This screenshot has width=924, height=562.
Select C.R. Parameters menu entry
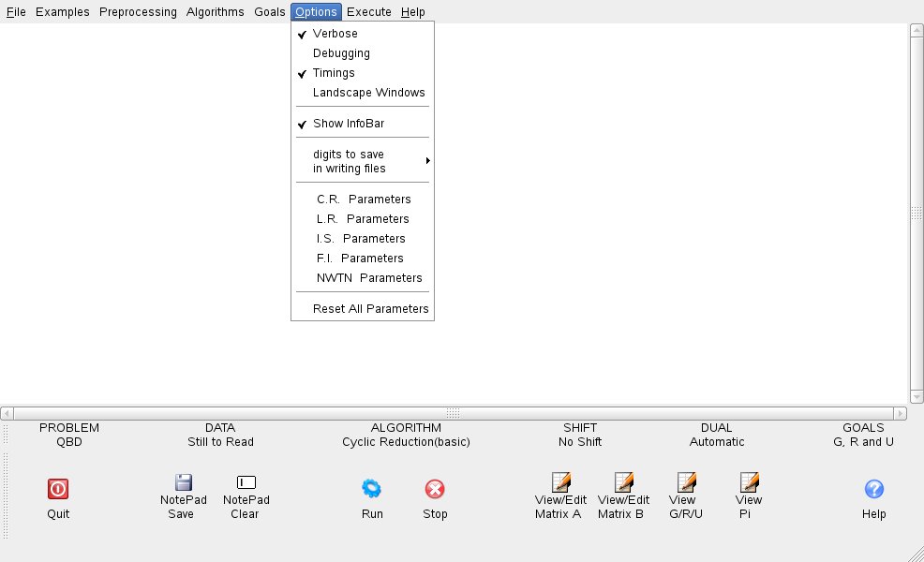click(364, 200)
